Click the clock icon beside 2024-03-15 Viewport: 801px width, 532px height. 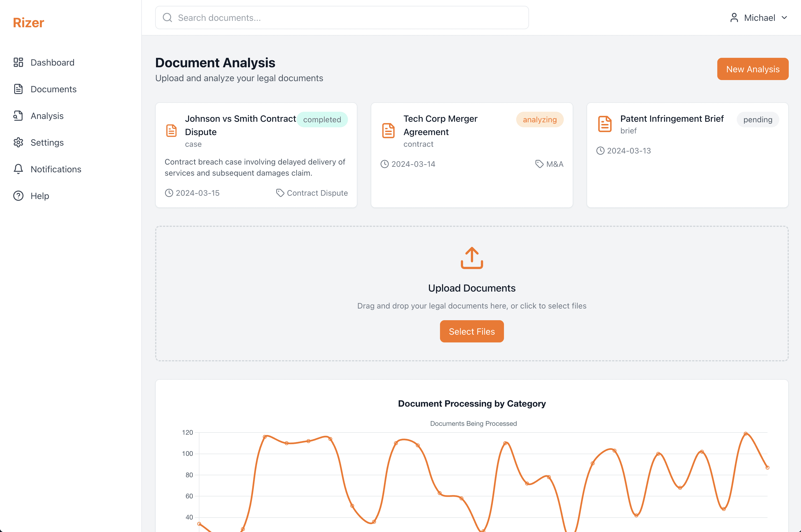169,193
